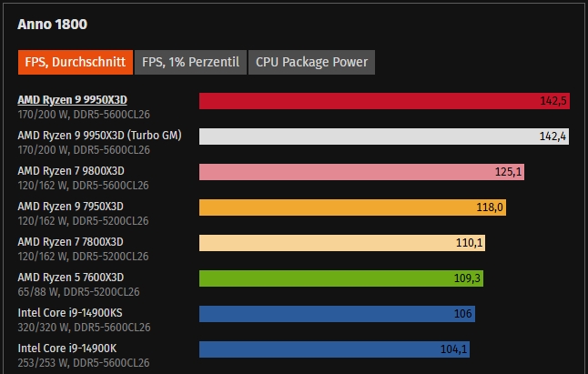Click the AMD Ryzen 9 7950X3D label

pyautogui.click(x=70, y=207)
